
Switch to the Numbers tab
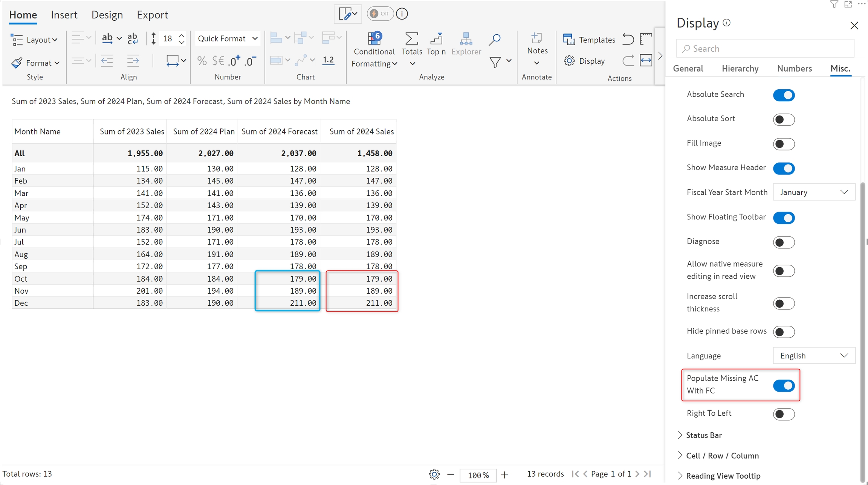tap(794, 69)
